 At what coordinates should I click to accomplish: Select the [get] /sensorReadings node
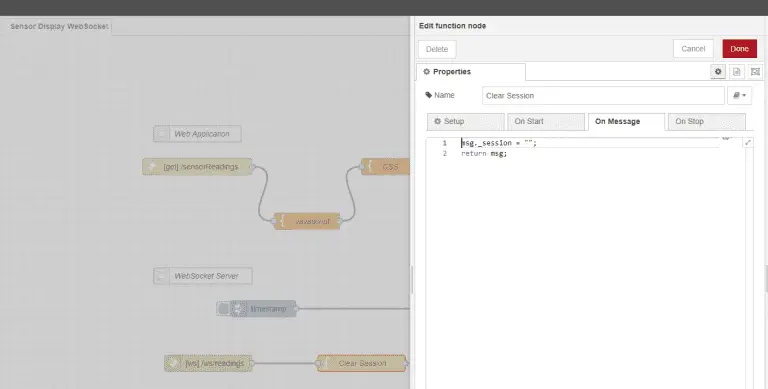tap(197, 167)
